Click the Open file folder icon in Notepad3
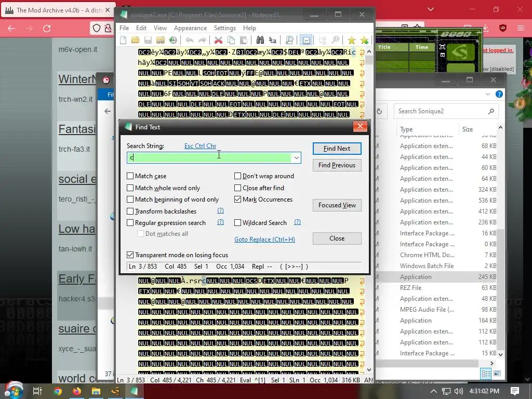The height and width of the screenshot is (399, 532). point(136,41)
